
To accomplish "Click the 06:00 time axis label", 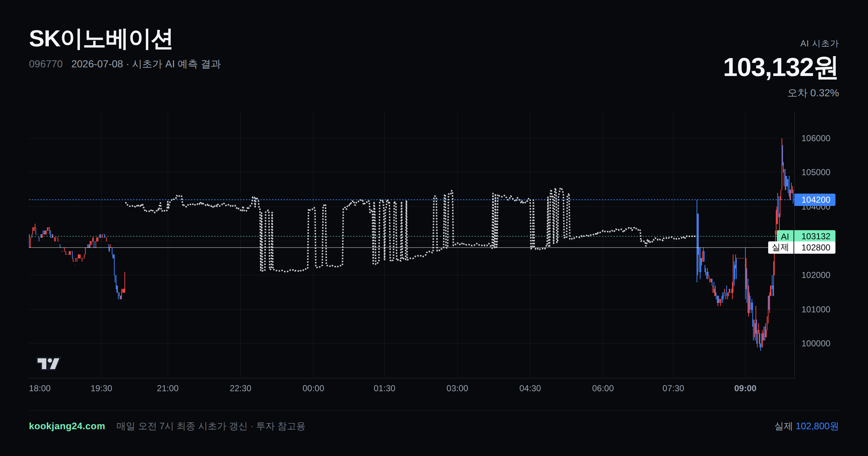I will pyautogui.click(x=603, y=388).
